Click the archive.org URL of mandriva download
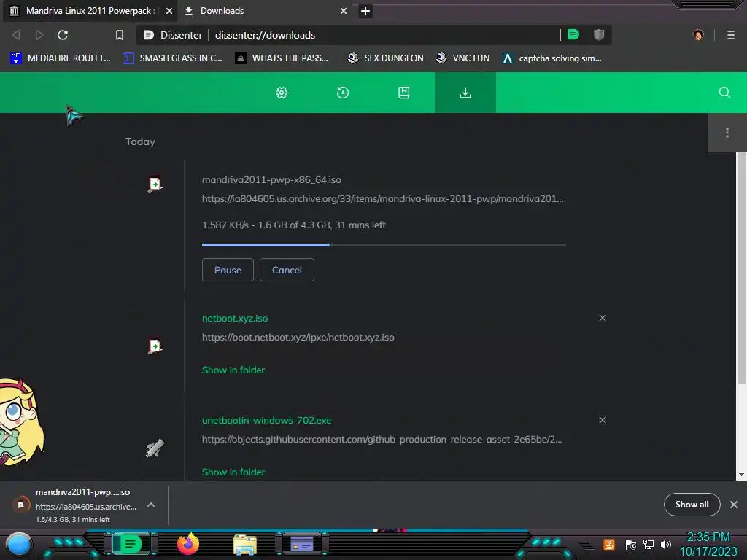The image size is (747, 560). pyautogui.click(x=382, y=198)
